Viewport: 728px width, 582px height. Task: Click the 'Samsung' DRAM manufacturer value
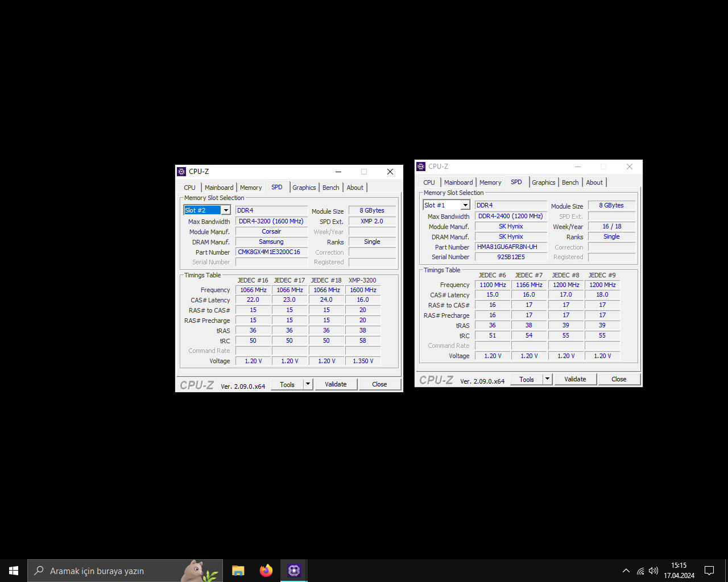point(271,242)
